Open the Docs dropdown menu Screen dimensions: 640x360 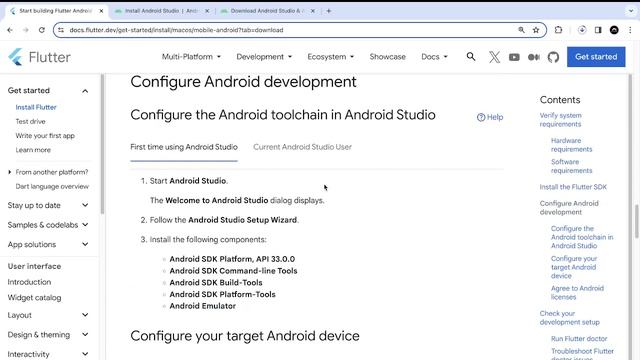[434, 57]
